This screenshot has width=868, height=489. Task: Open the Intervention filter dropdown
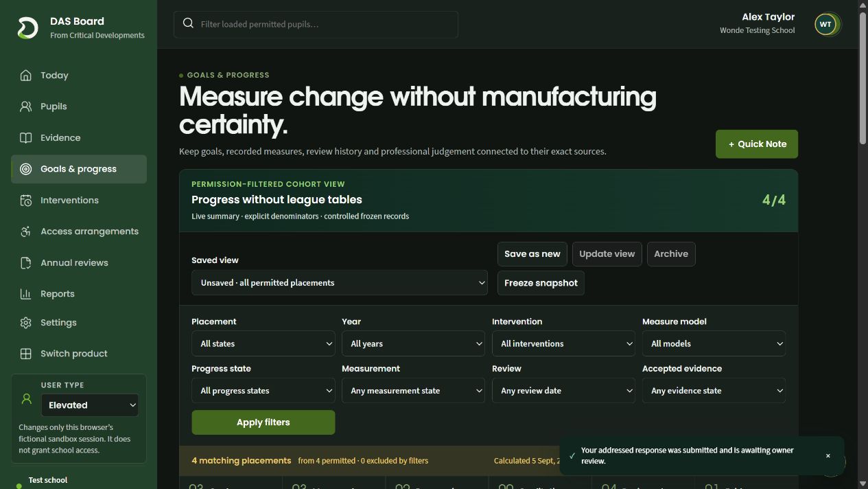tap(563, 343)
